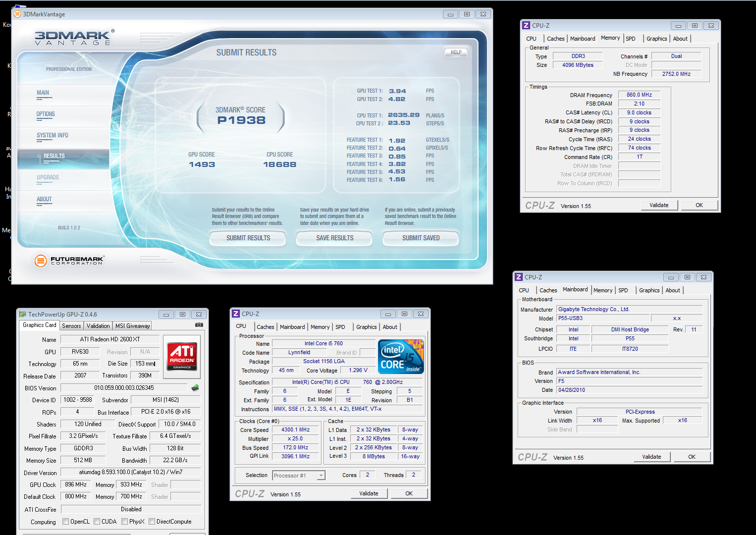The width and height of the screenshot is (756, 535).
Task: Click the GPU score value 1493
Action: click(x=202, y=164)
